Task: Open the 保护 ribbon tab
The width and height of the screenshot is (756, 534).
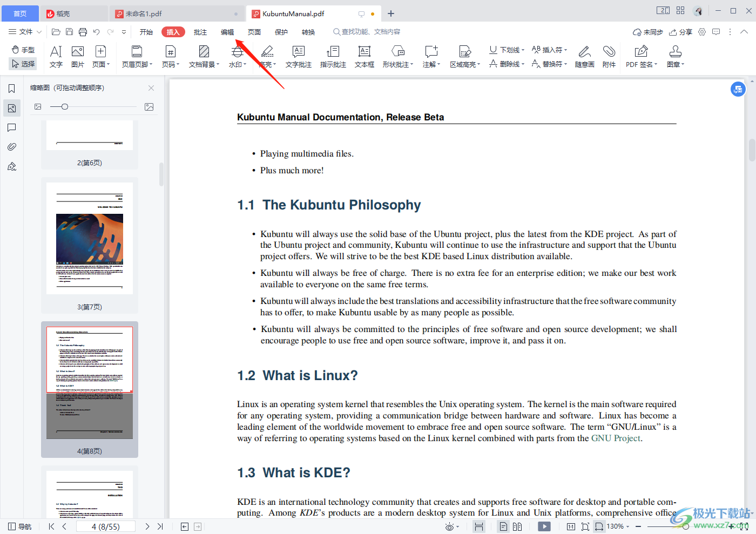Action: point(281,32)
